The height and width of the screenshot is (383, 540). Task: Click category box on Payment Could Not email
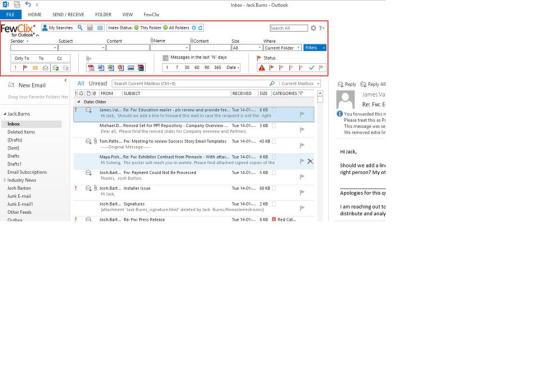click(x=274, y=173)
